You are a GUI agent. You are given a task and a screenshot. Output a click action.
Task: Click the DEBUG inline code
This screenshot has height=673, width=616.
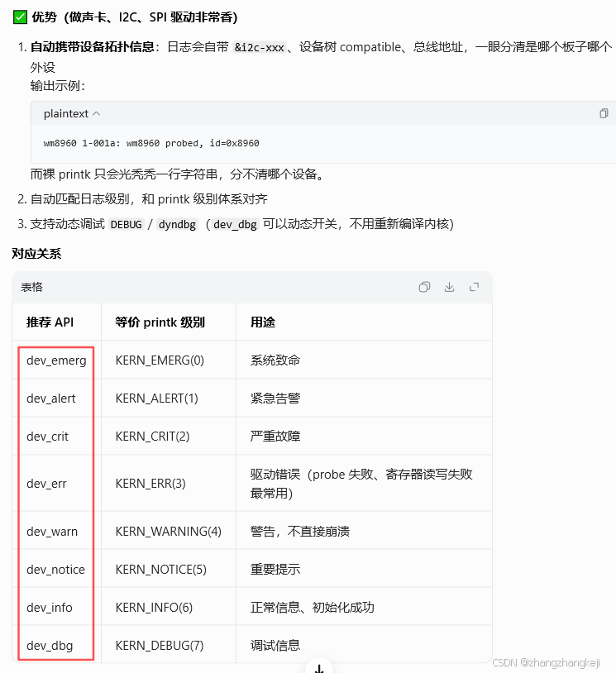(127, 225)
